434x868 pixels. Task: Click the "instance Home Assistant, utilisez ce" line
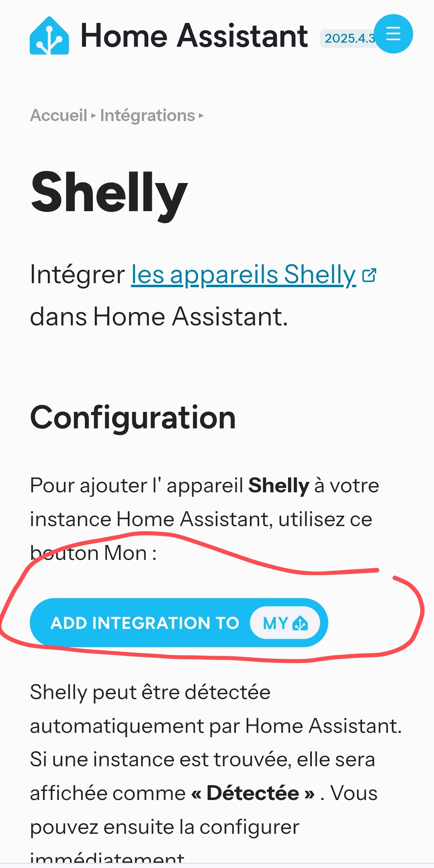click(201, 519)
